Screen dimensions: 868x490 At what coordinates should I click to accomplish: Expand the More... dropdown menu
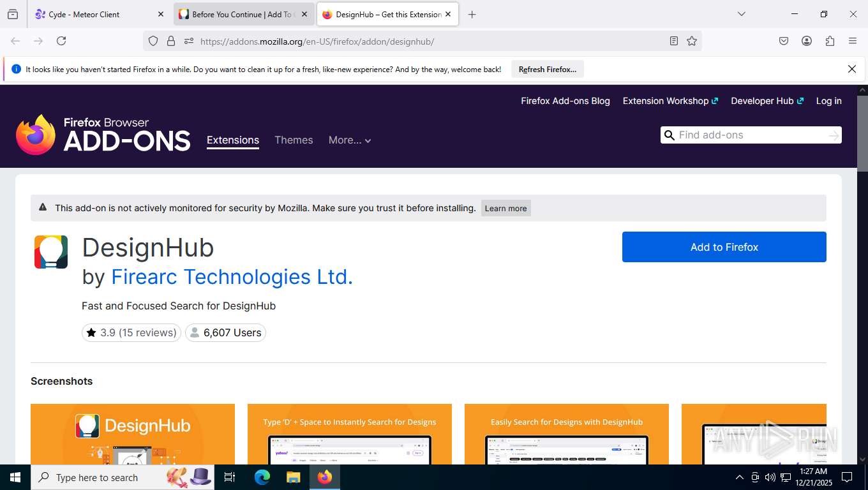point(350,140)
